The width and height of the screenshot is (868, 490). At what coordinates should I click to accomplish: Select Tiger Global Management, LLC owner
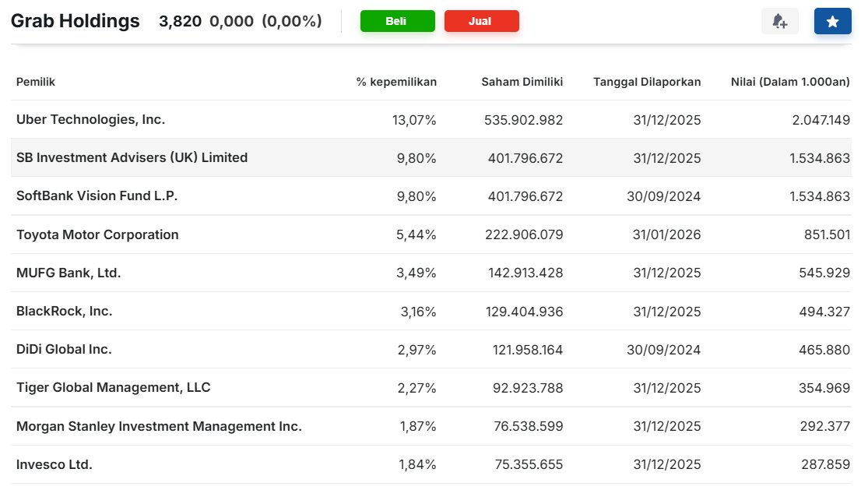[114, 388]
